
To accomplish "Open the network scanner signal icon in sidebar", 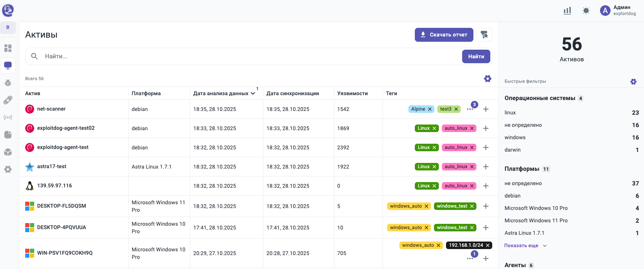I will tap(8, 117).
